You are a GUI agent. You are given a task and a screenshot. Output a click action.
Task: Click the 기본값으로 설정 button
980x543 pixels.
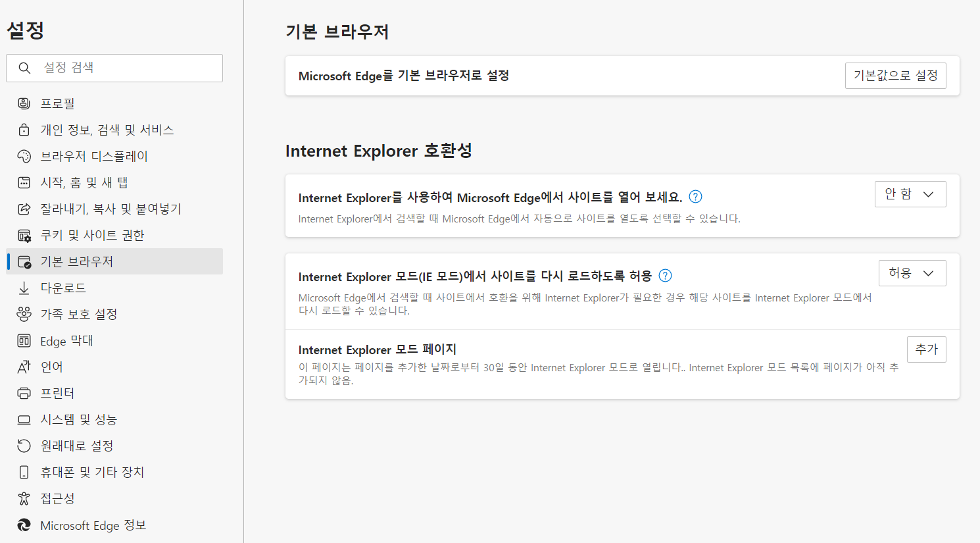(x=895, y=75)
